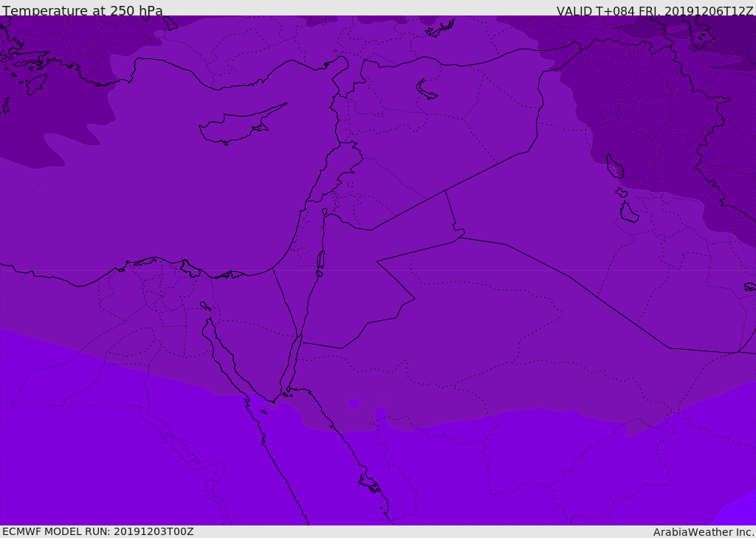This screenshot has height=538, width=756.
Task: Click the 'VALID T+084 FRI. 20191206T12Z' label
Action: 655,10
